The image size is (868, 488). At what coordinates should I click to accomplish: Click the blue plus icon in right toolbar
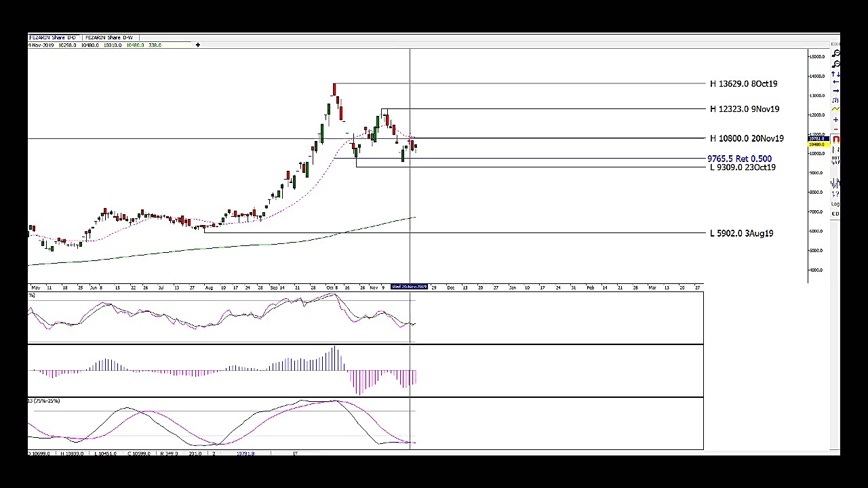835,119
